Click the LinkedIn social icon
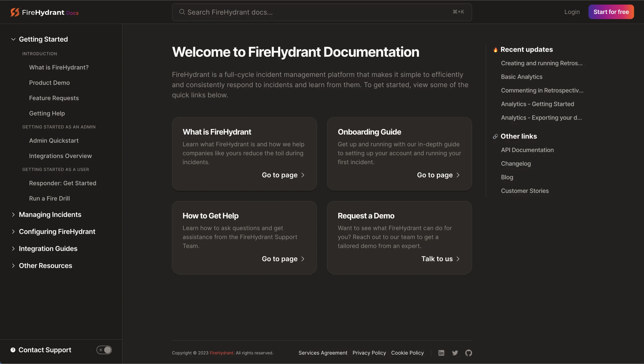 [x=441, y=353]
